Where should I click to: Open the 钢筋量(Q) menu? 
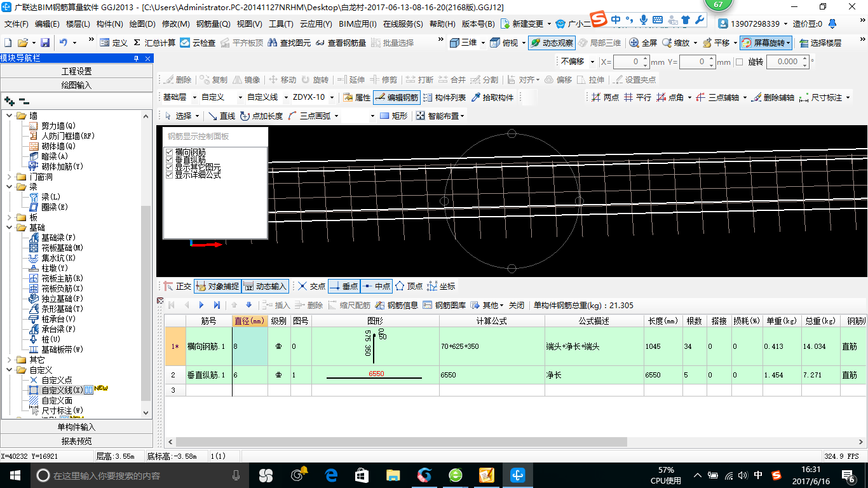click(x=213, y=24)
